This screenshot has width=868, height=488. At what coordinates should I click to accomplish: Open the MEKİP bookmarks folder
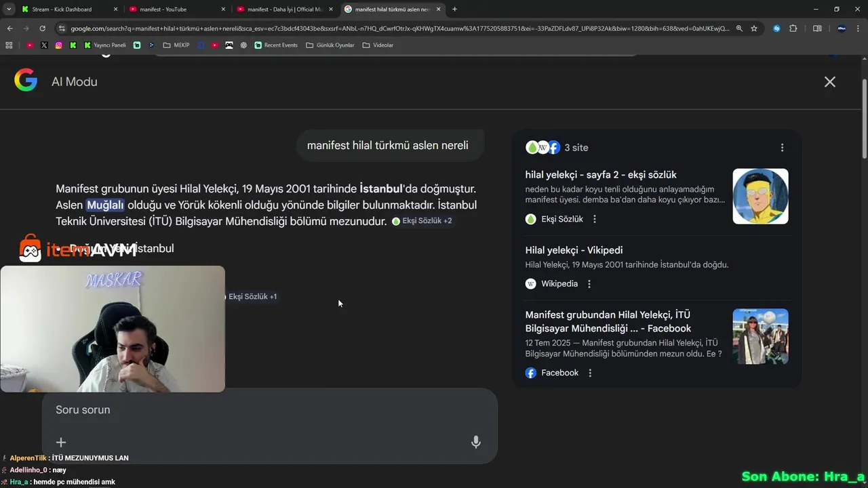point(176,45)
